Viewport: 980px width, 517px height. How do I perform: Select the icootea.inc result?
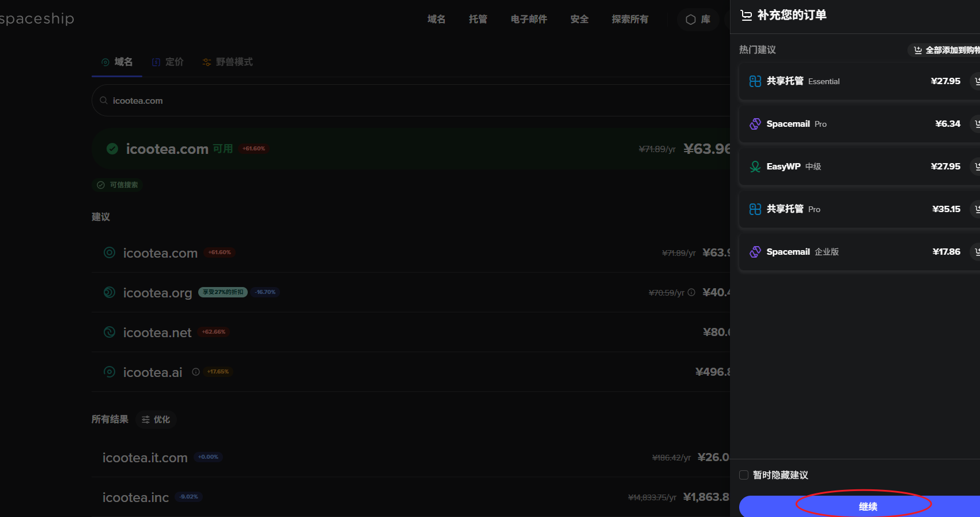[x=411, y=497]
